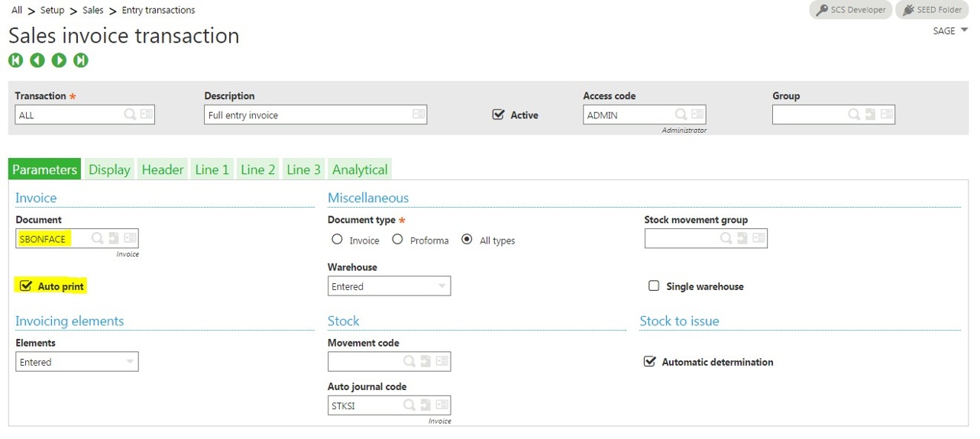Image resolution: width=980 pixels, height=439 pixels.
Task: Search Document field with magnifier icon
Action: pyautogui.click(x=97, y=238)
